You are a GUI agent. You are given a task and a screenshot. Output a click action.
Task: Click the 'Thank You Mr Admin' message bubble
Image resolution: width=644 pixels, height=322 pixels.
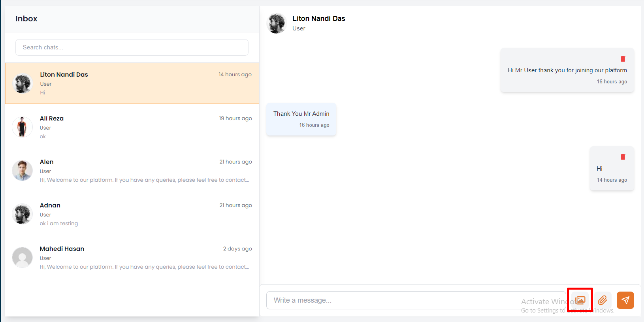[301, 119]
